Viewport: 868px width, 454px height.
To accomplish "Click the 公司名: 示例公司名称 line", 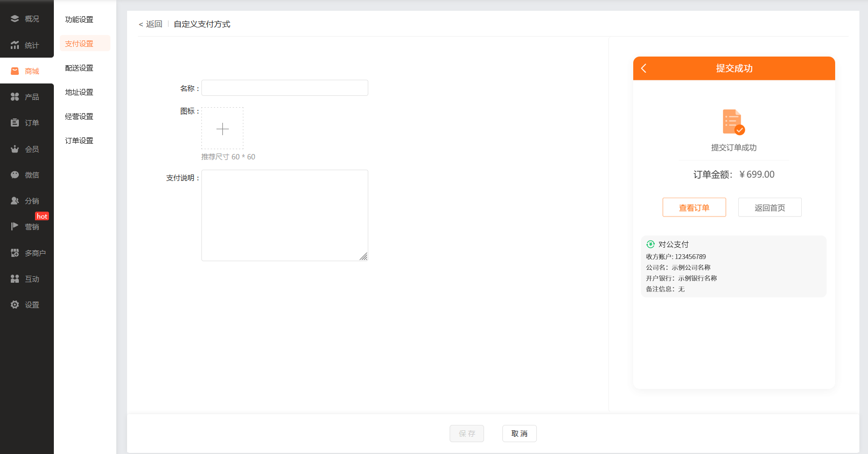I will point(678,268).
